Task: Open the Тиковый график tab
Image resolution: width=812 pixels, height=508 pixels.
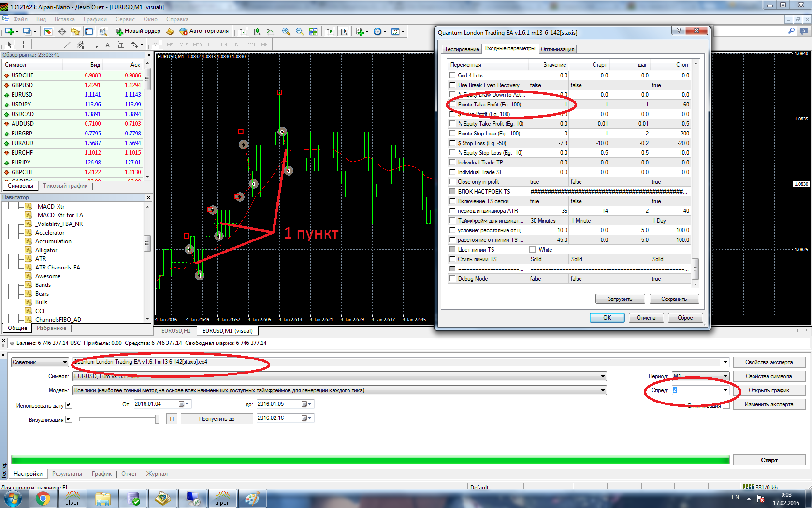Action: (65, 186)
